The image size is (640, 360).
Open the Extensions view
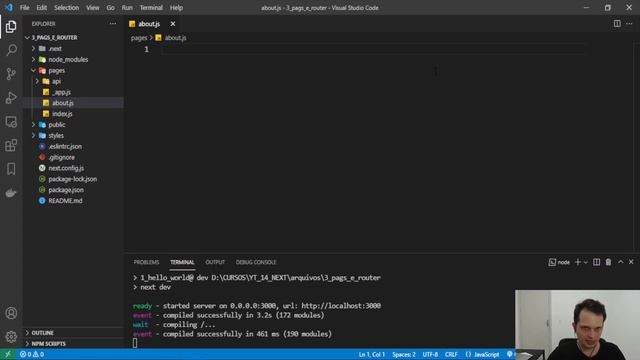(x=11, y=145)
